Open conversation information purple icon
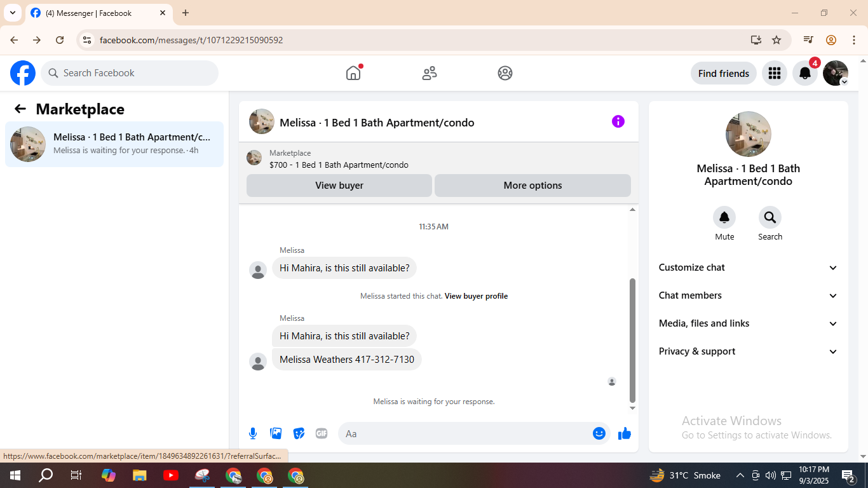The image size is (868, 488). point(618,121)
